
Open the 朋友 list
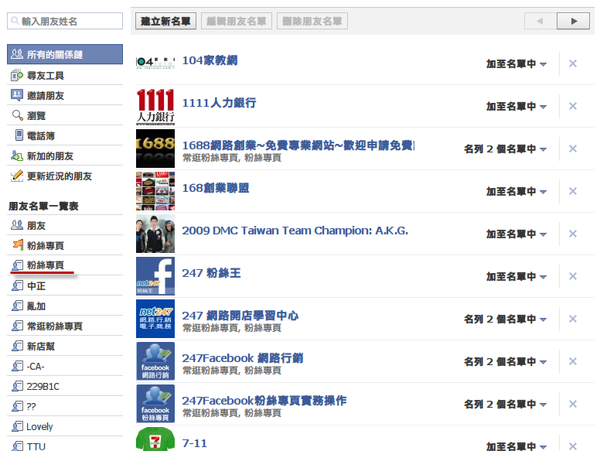65,225
